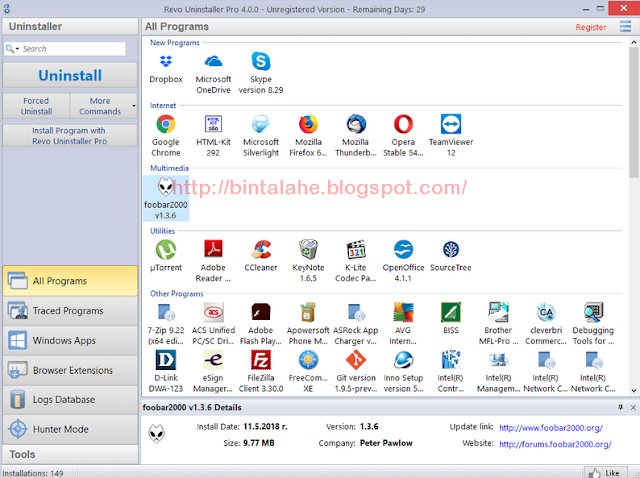This screenshot has height=478, width=640.
Task: Pin the Details panel
Action: click(x=620, y=407)
